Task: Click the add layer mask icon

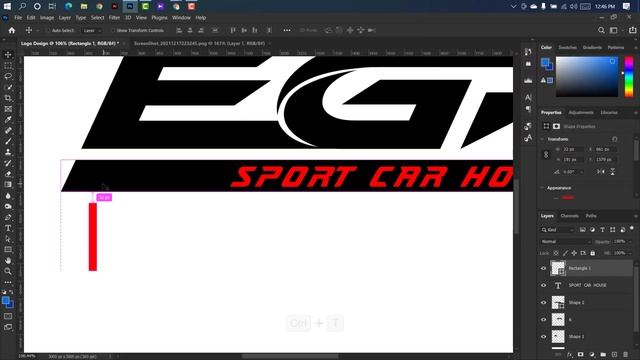Action: pyautogui.click(x=580, y=354)
